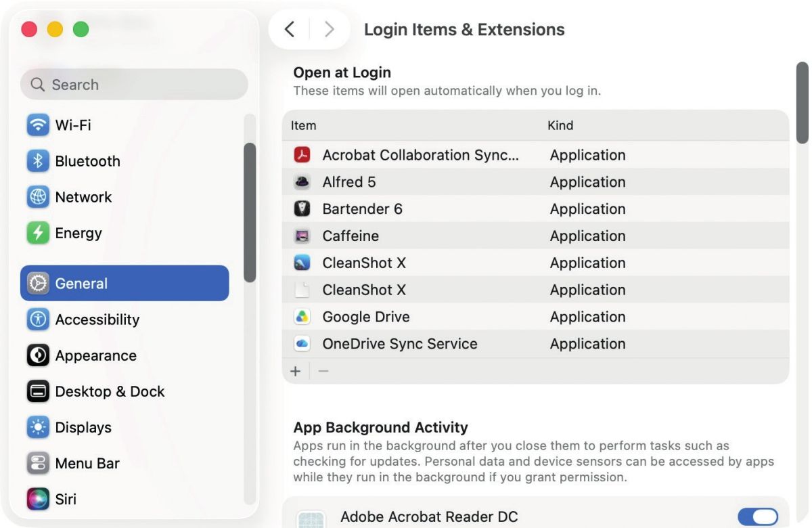Open Accessibility settings
Image resolution: width=812 pixels, height=528 pixels.
pyautogui.click(x=125, y=320)
